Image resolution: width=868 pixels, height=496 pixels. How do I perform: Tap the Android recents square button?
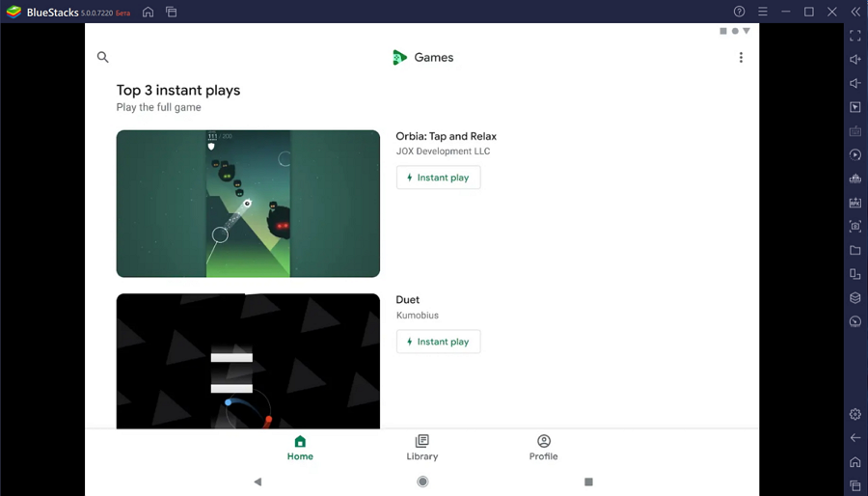click(588, 482)
